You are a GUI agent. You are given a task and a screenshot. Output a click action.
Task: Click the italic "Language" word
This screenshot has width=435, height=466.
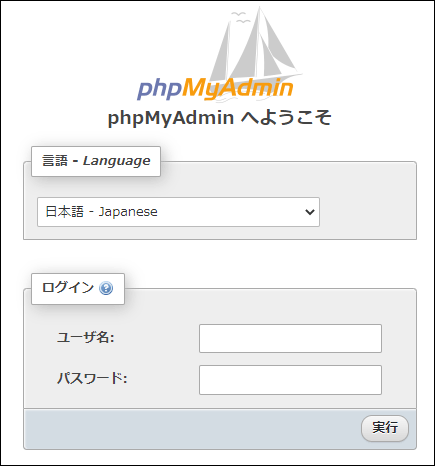[x=117, y=161]
